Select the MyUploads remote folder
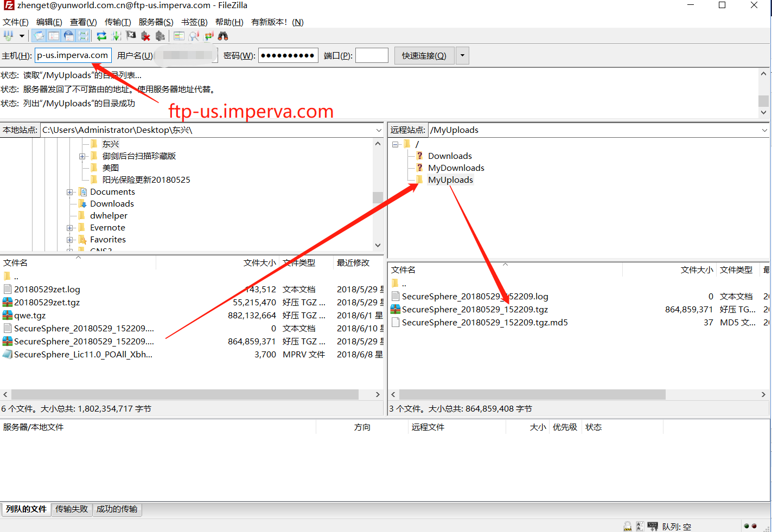772x532 pixels. (x=450, y=180)
